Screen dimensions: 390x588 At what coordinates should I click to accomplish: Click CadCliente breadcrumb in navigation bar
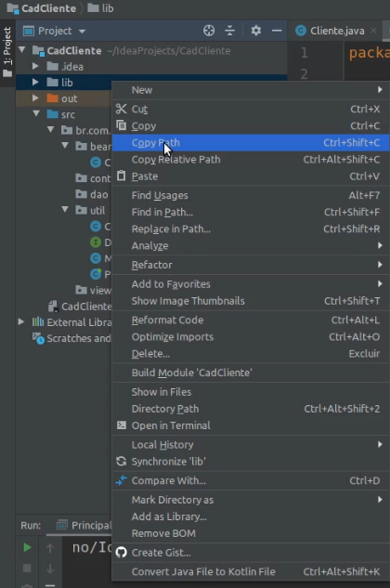[x=42, y=8]
